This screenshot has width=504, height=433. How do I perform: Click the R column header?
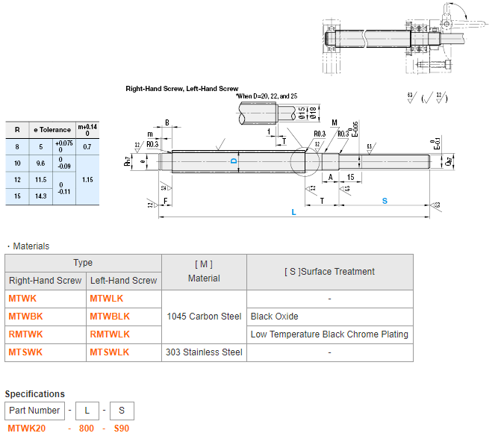tap(17, 130)
